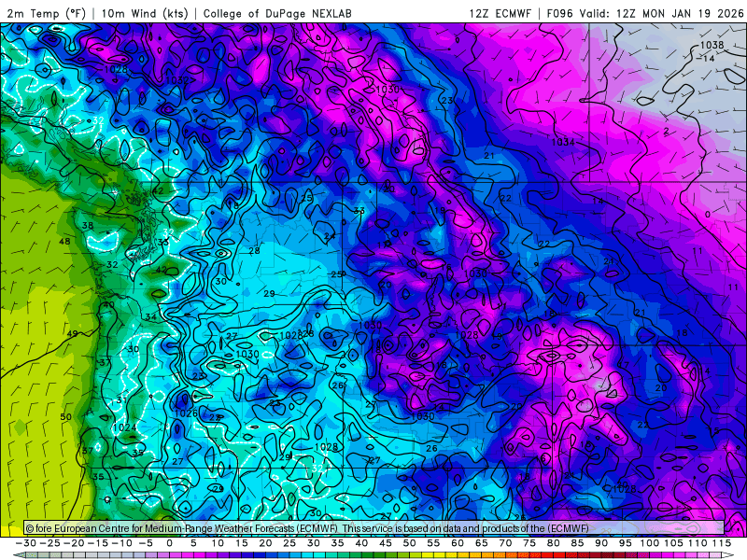Image resolution: width=747 pixels, height=560 pixels.
Task: Click the 49 temperature value offshore
Action: coord(72,334)
